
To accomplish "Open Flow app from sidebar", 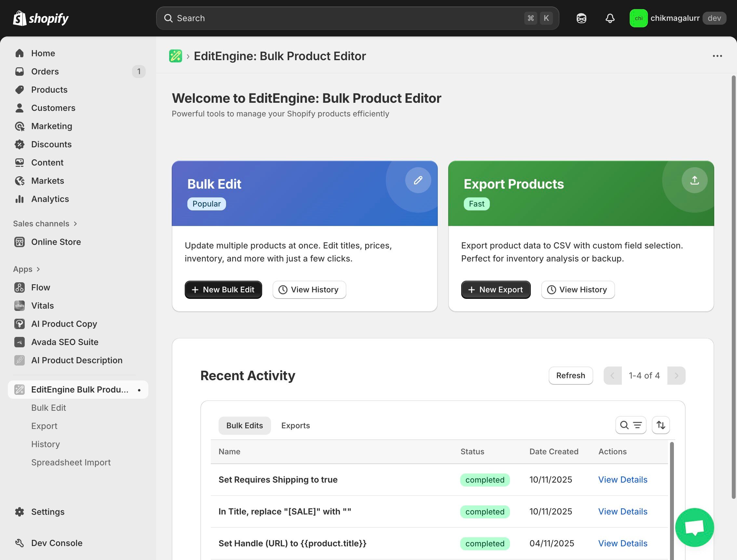I will tap(40, 287).
